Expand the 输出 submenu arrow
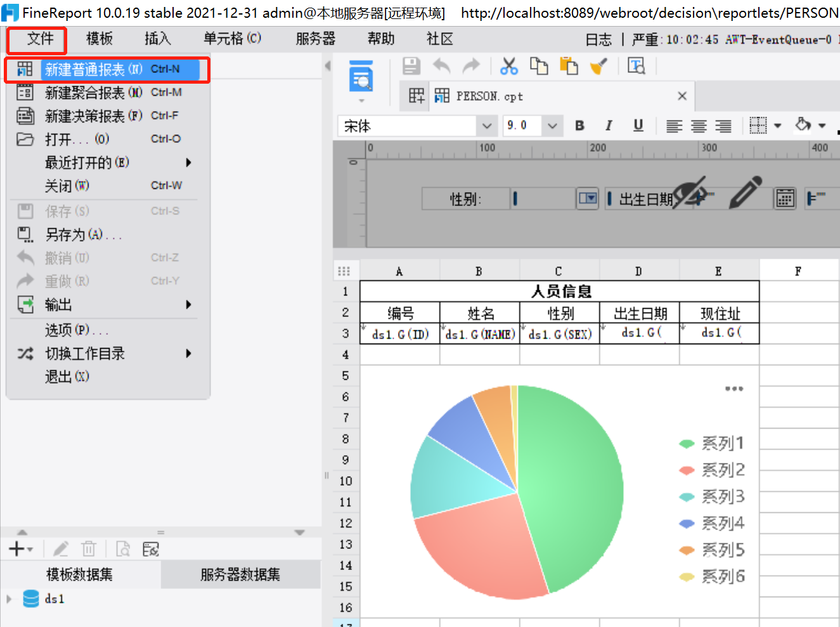Screen dimensions: 840x627 click(x=188, y=305)
